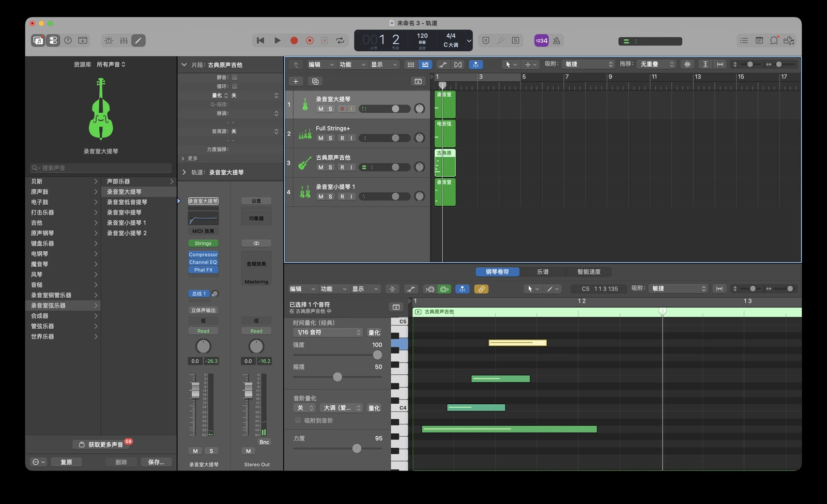
Task: Open the Loop Browser icon
Action: point(774,40)
